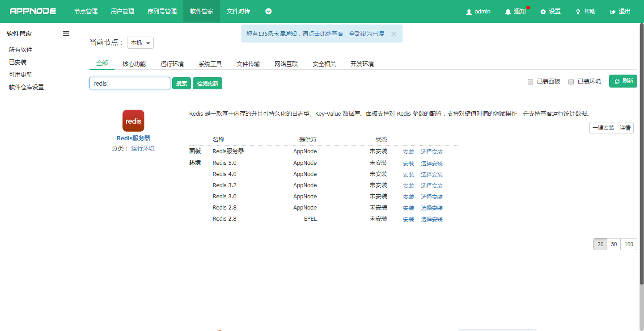Switch to the 运行环境 category tab
The image size is (644, 331).
coord(172,64)
